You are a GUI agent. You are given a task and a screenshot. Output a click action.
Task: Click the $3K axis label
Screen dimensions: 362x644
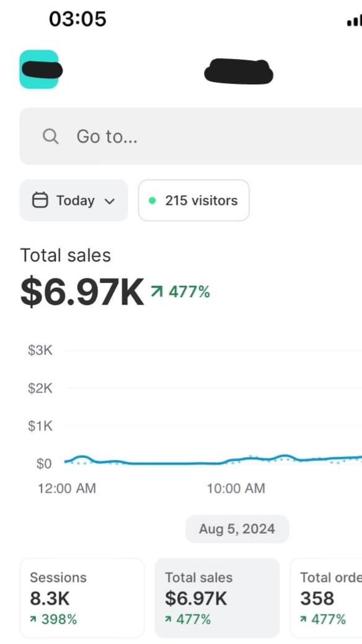pyautogui.click(x=40, y=351)
